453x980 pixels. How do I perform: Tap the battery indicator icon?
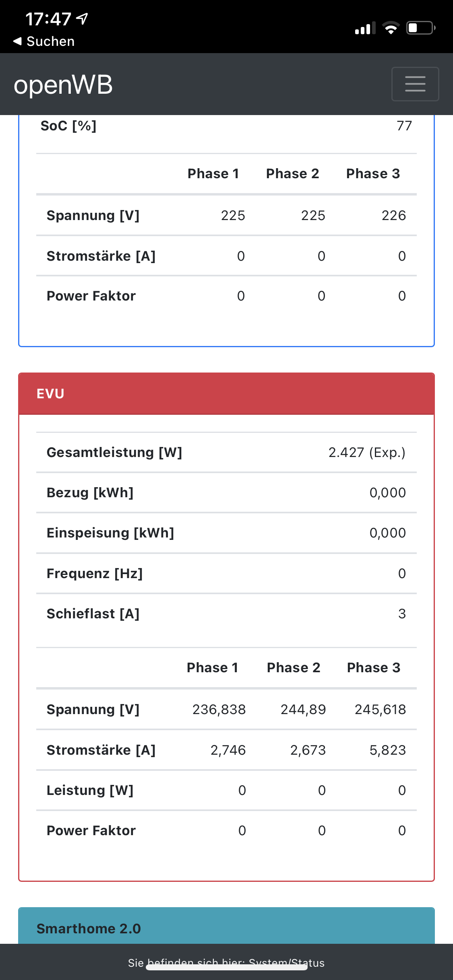click(x=420, y=28)
